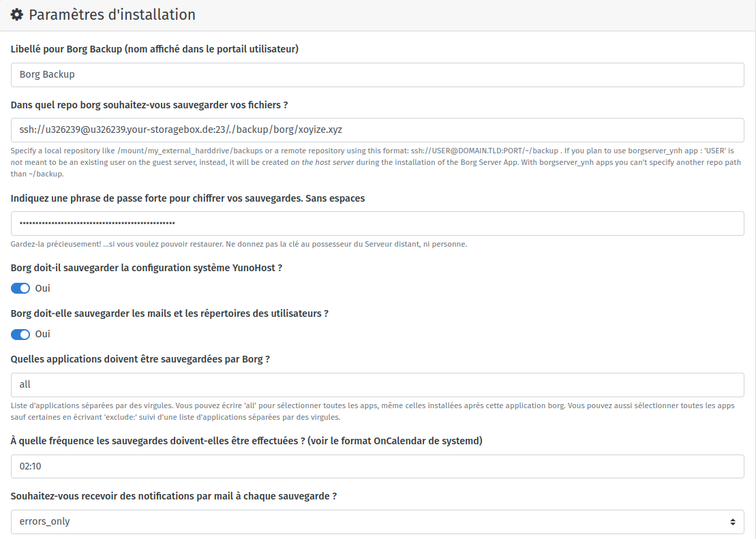Click the Oui label for YunoHost configuration
This screenshot has height=539, width=756.
[x=42, y=288]
